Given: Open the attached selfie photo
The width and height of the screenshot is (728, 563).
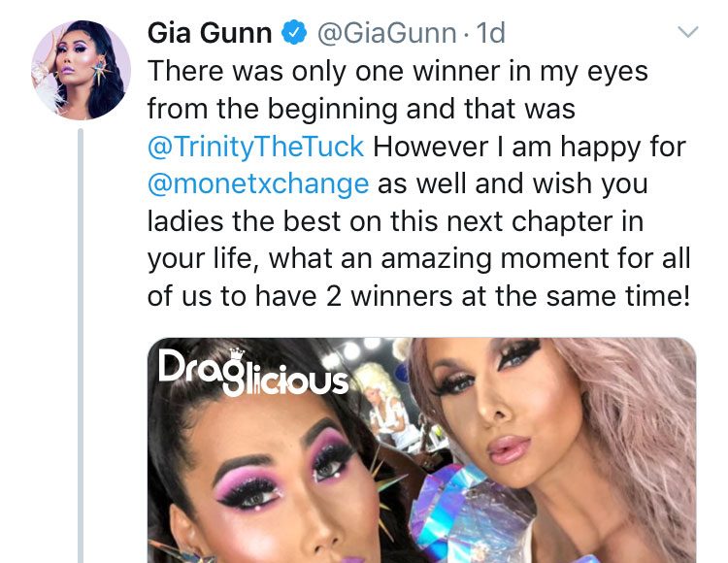Looking at the screenshot, I should pyautogui.click(x=421, y=450).
